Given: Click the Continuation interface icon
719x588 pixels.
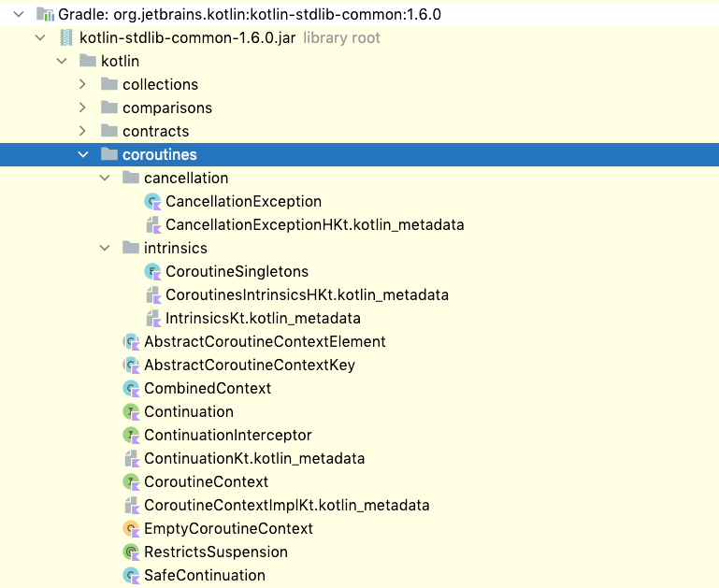Looking at the screenshot, I should click(x=132, y=412).
